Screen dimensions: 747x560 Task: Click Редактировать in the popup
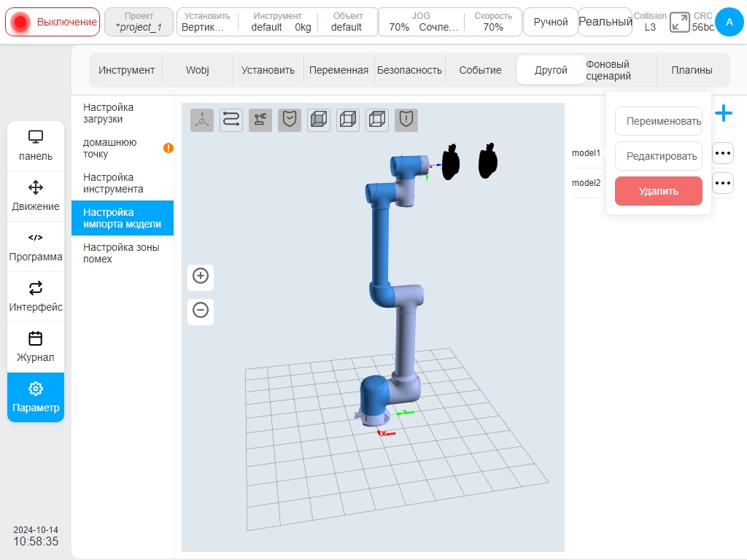click(x=659, y=156)
